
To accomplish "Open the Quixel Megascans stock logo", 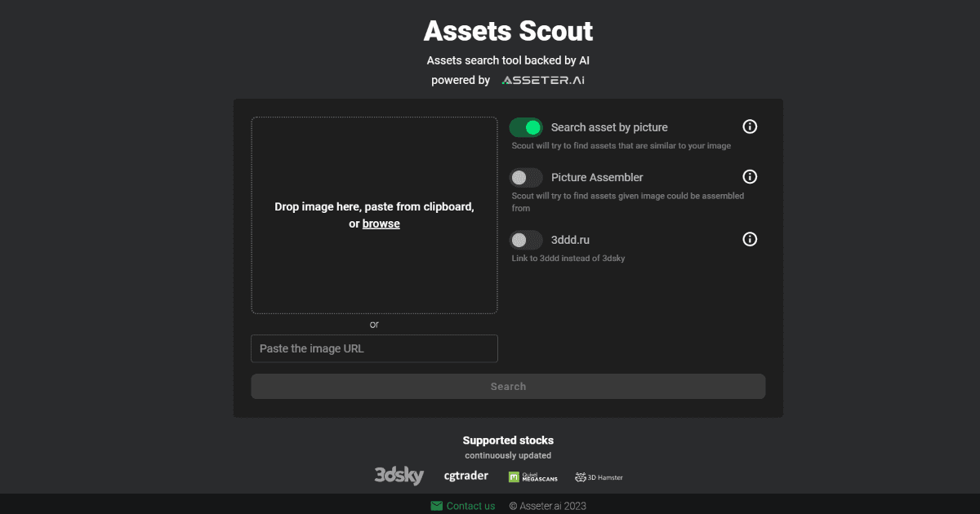I will click(x=532, y=476).
